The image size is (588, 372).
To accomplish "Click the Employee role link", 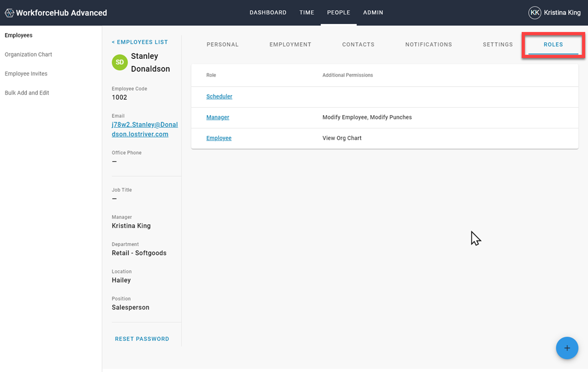I will tap(219, 138).
